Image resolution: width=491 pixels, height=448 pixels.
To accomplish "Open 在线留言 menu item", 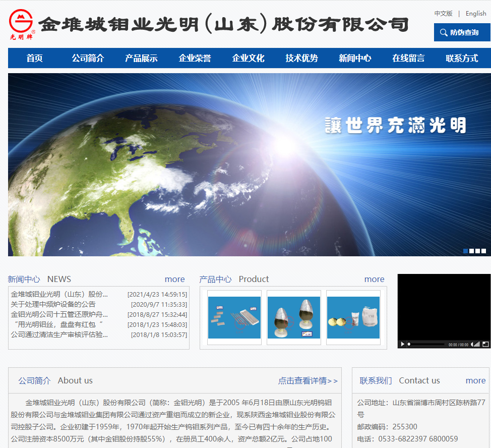I will 408,58.
